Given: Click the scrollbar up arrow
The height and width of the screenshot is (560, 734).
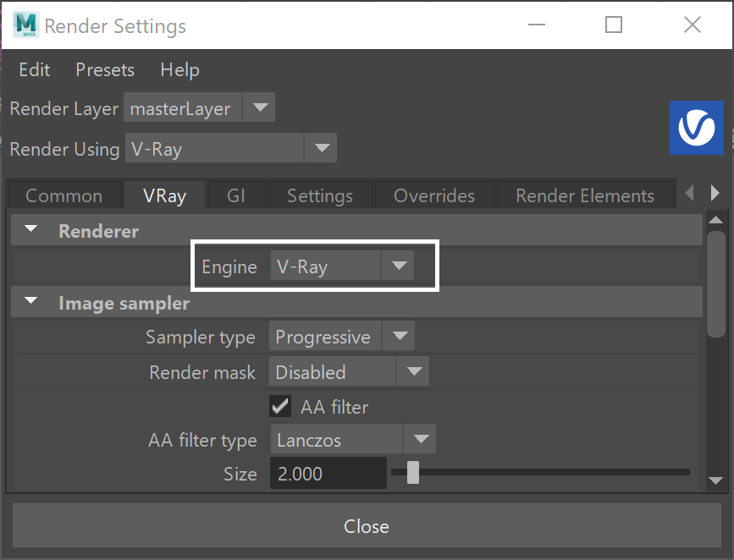Looking at the screenshot, I should pyautogui.click(x=715, y=220).
